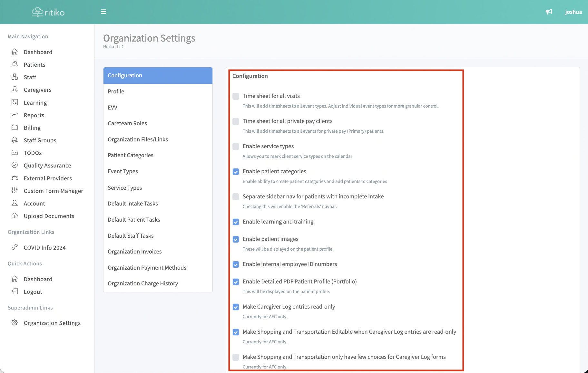This screenshot has height=373, width=588.
Task: Uncheck Enable patient categories checkbox
Action: pyautogui.click(x=236, y=172)
